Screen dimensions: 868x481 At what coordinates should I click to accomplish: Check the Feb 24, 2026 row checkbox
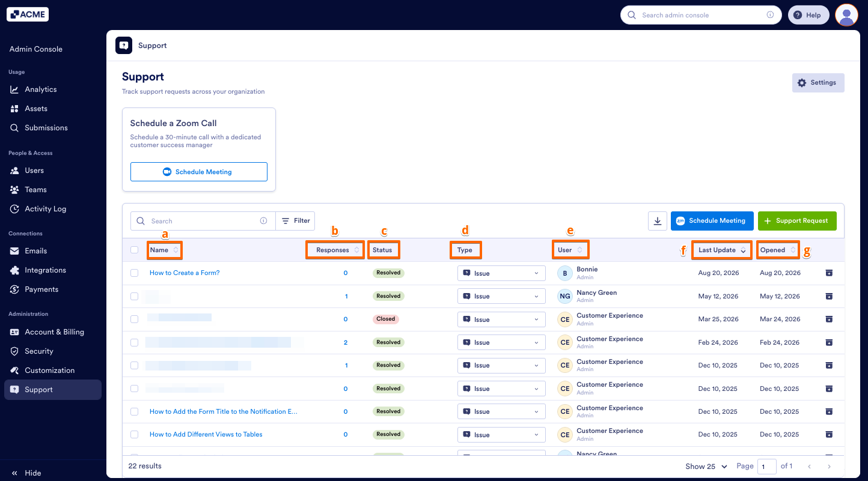[x=135, y=342]
